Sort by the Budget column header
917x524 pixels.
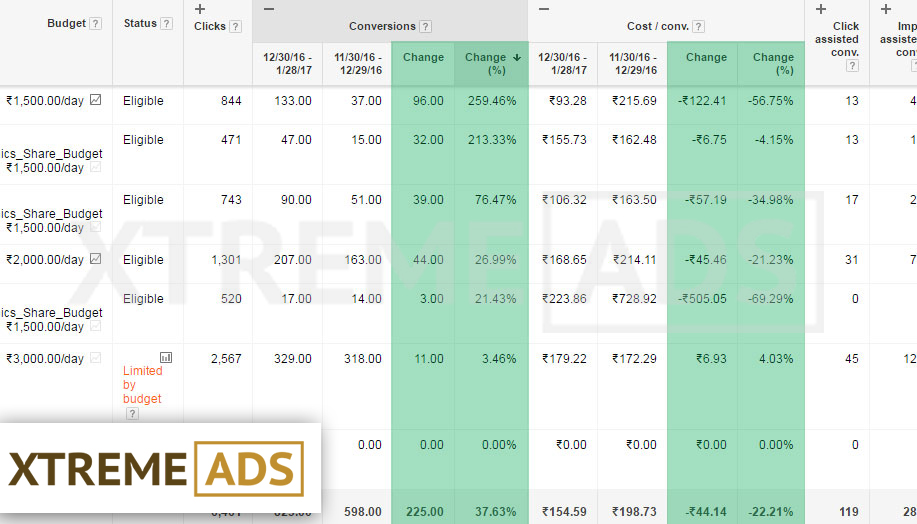coord(66,23)
